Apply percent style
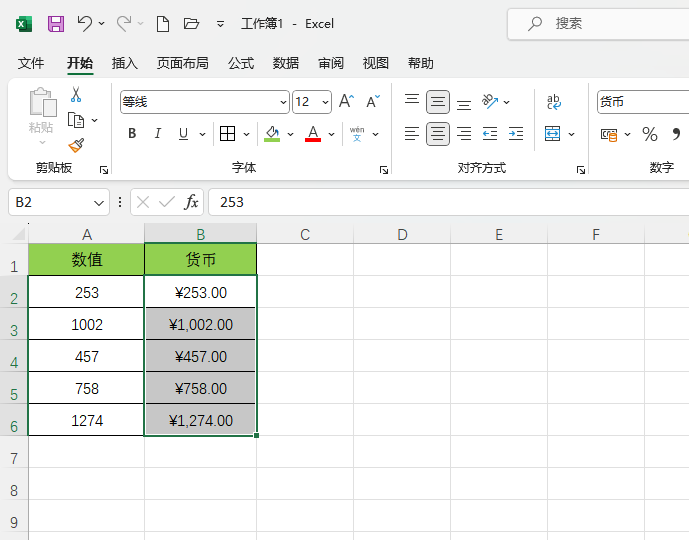The width and height of the screenshot is (689, 540). [649, 134]
